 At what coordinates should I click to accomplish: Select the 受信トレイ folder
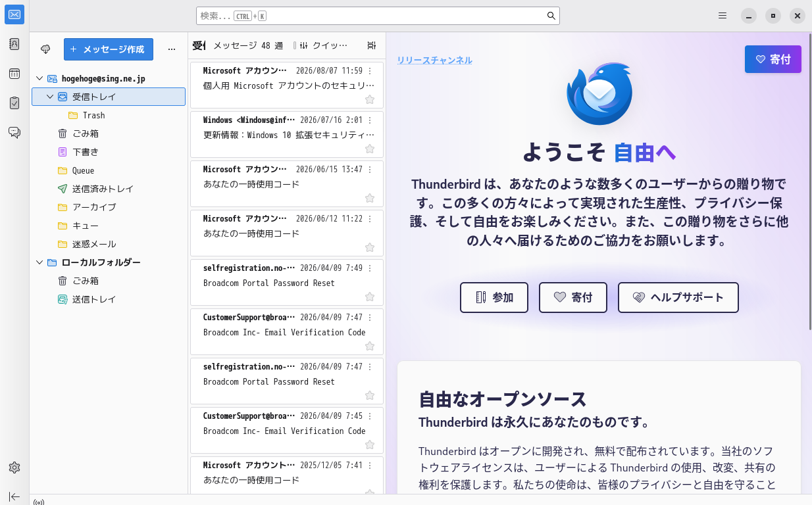click(109, 97)
